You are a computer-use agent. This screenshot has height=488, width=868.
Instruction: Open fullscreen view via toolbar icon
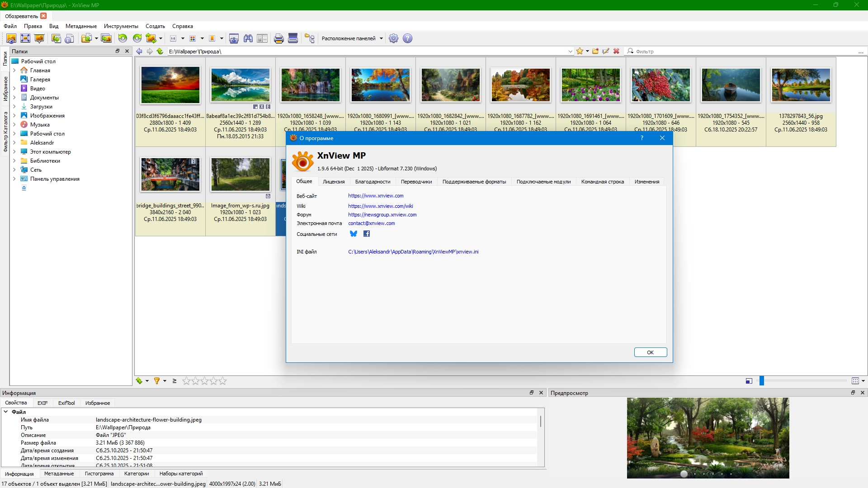click(25, 38)
